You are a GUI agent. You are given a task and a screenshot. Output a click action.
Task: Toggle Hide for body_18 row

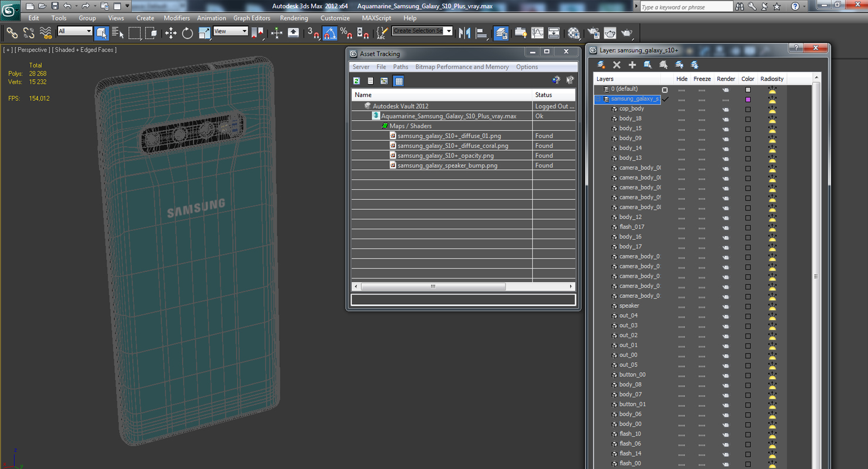pos(681,119)
